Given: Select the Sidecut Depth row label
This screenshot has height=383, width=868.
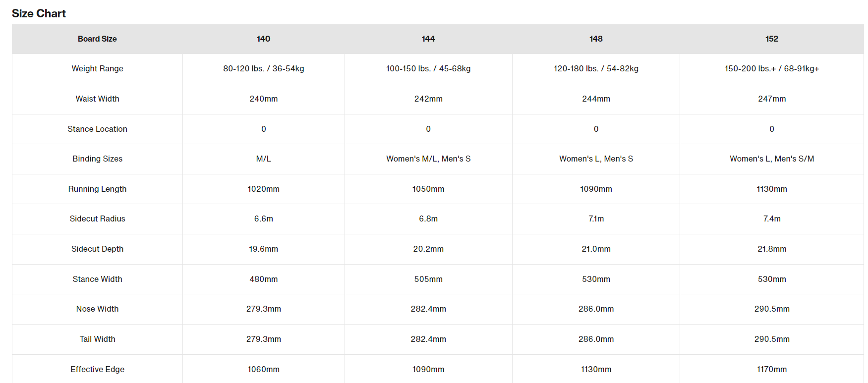Looking at the screenshot, I should [x=97, y=249].
